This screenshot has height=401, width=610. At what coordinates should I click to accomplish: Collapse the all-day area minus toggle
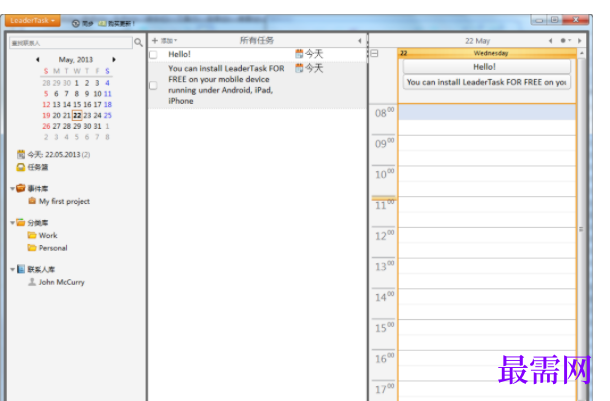(x=374, y=54)
